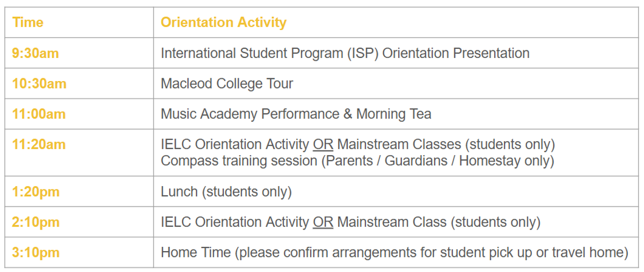Click the Orientation Activity column header
The image size is (644, 272).
click(x=224, y=23)
